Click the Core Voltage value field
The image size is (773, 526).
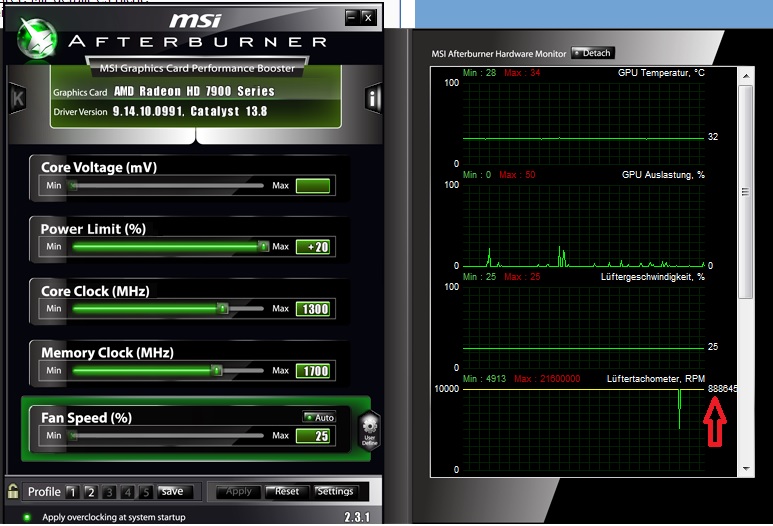pyautogui.click(x=313, y=186)
